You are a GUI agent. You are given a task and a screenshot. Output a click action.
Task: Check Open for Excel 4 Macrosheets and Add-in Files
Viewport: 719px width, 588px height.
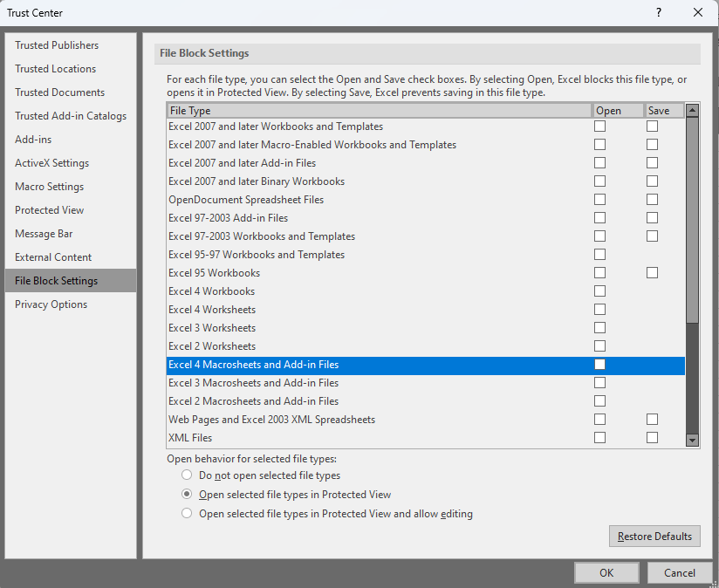coord(599,365)
